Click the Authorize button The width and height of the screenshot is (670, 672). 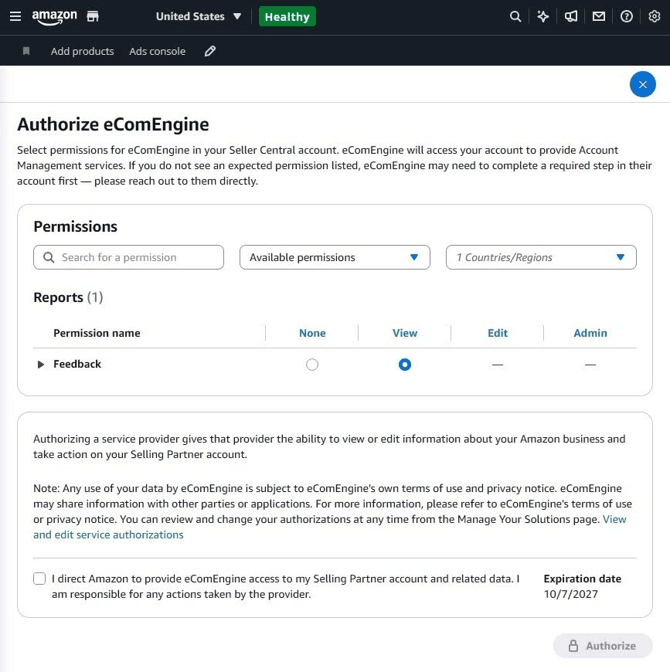tap(603, 646)
